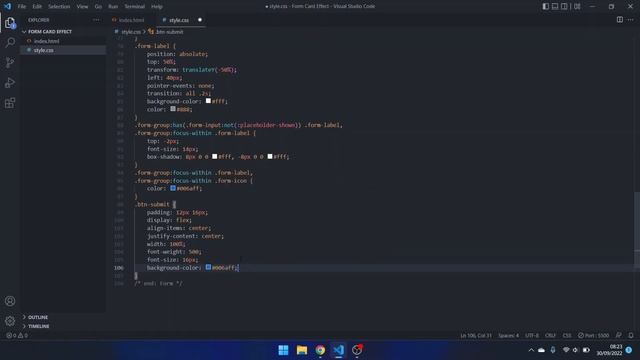Image resolution: width=640 pixels, height=360 pixels.
Task: Open the microphone icon in system tray
Action: pyautogui.click(x=553, y=350)
